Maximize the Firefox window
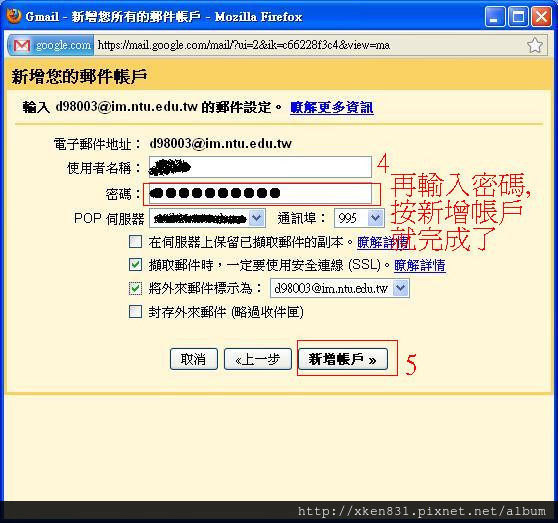Image resolution: width=558 pixels, height=523 pixels. pyautogui.click(x=518, y=17)
